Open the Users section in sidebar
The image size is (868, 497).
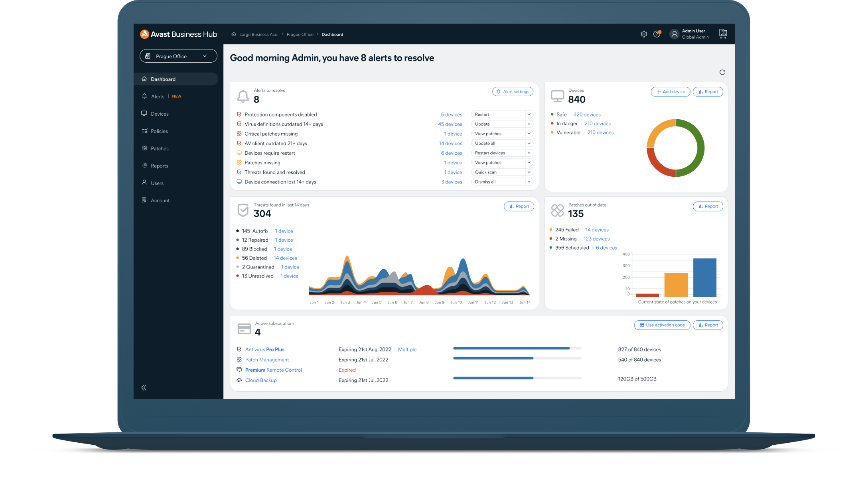pos(157,182)
